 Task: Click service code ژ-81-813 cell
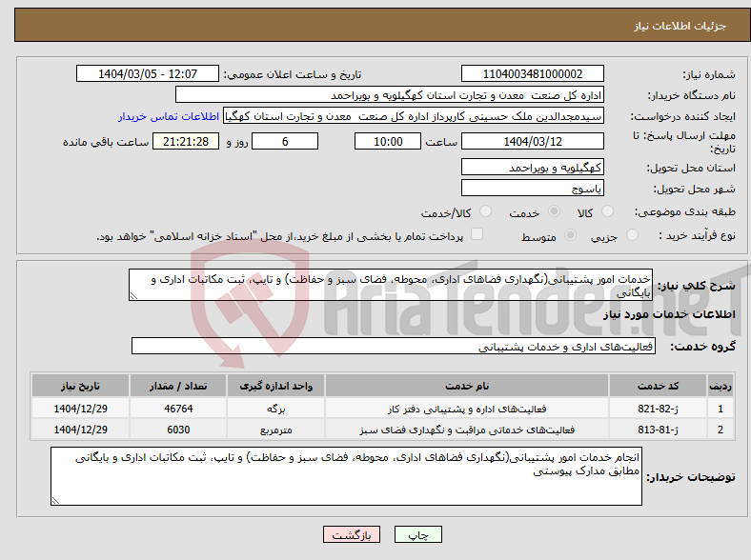[x=659, y=430]
